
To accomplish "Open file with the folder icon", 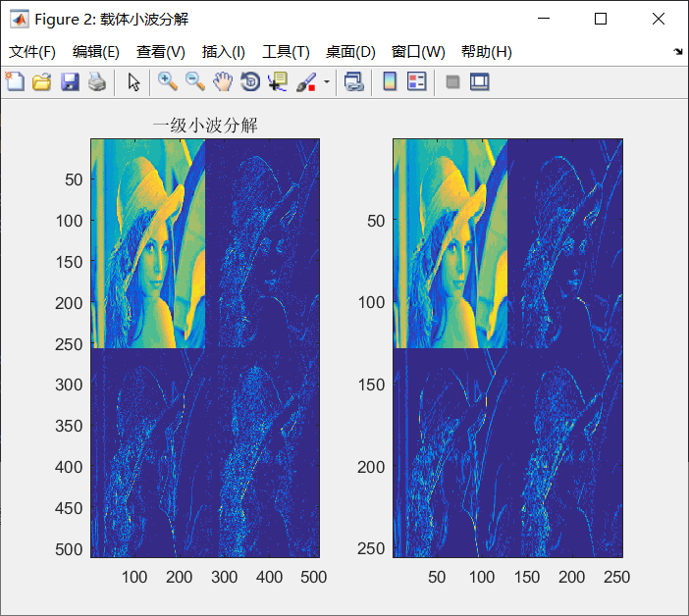I will point(42,82).
